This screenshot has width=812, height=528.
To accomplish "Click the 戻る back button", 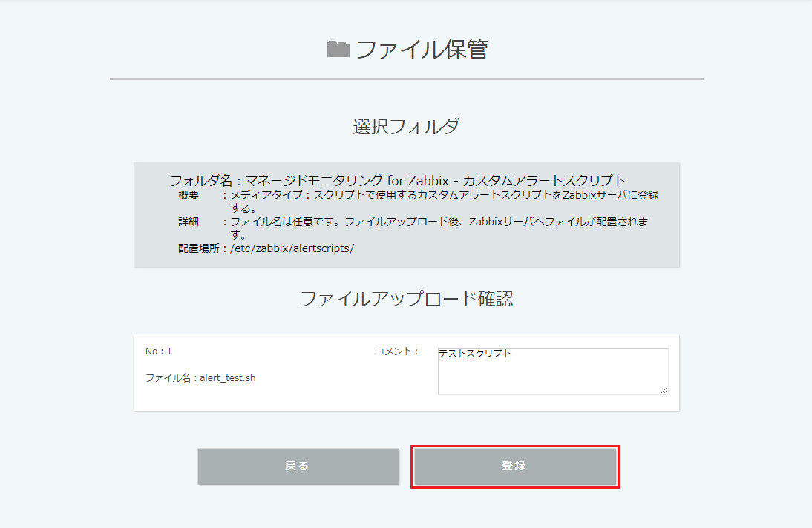I will (x=298, y=466).
